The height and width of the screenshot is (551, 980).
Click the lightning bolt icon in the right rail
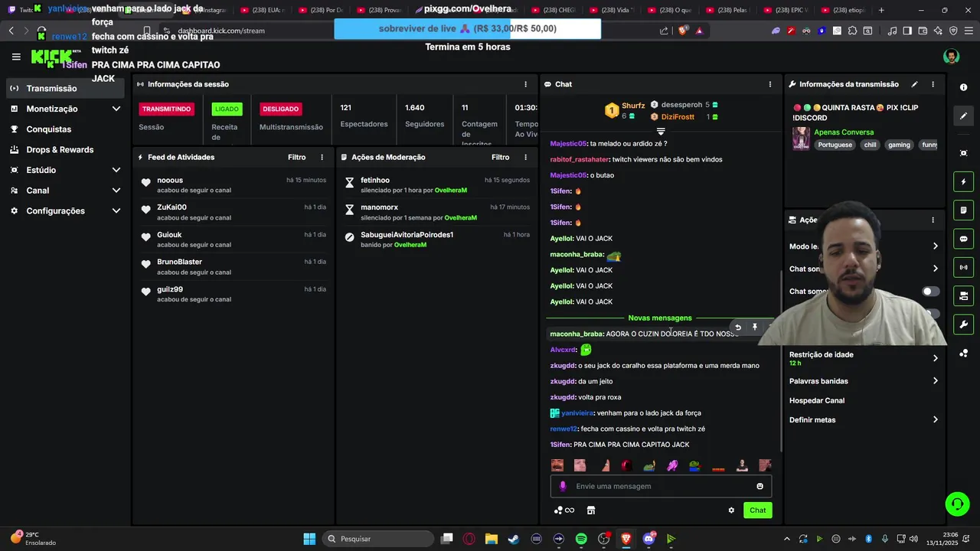[x=964, y=182]
